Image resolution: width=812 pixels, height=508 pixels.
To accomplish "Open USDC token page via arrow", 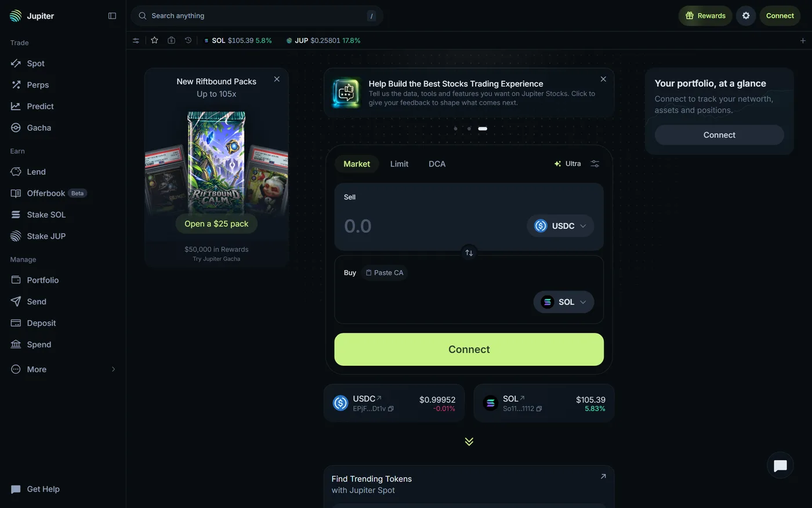I will coord(379,398).
